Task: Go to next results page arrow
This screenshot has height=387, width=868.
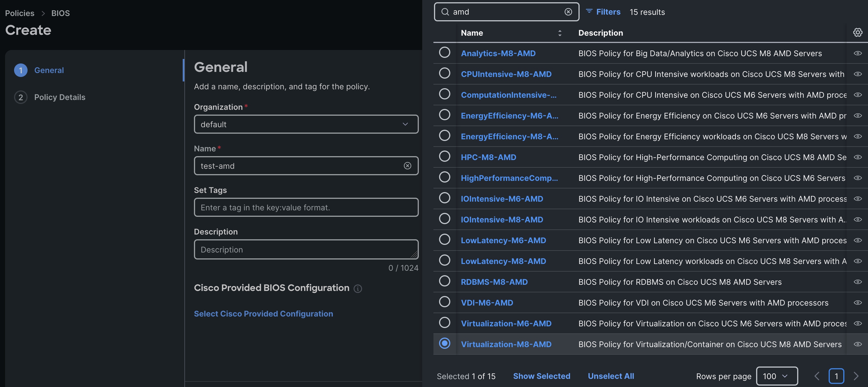Action: (856, 376)
